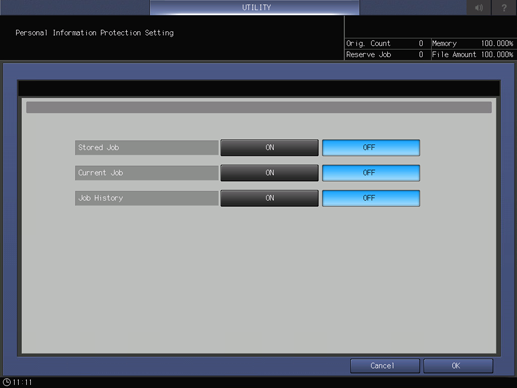
Task: Turn Job History protection ON
Action: (269, 198)
